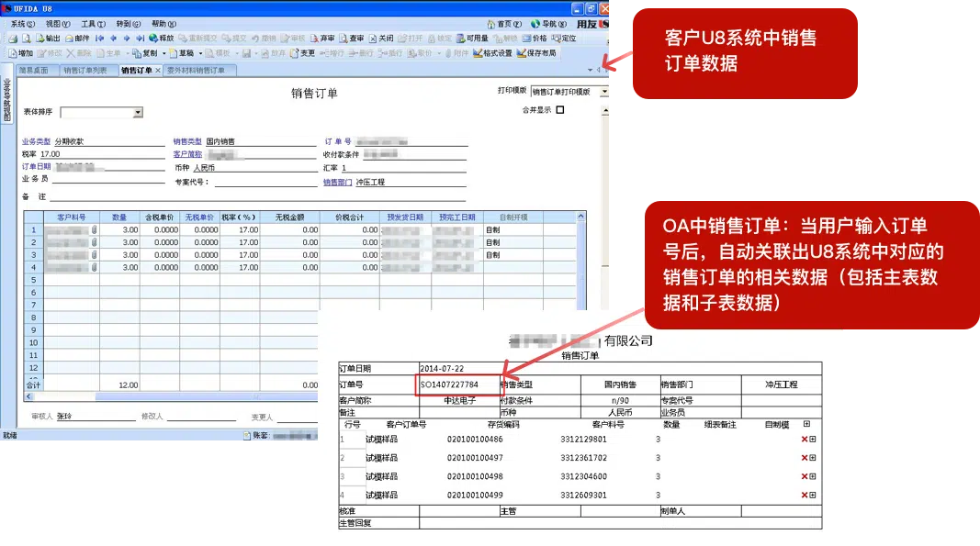Click the 客户料号 column header
The width and height of the screenshot is (980, 546).
[x=72, y=217]
